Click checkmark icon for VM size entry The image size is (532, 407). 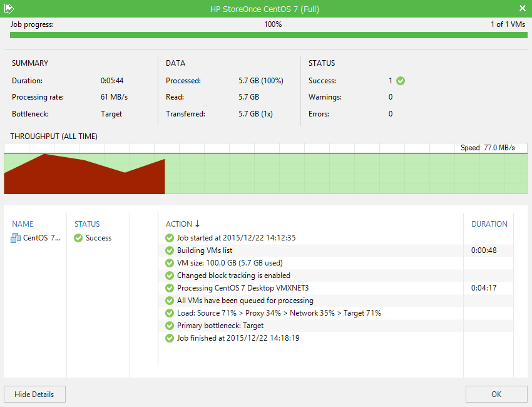click(170, 263)
